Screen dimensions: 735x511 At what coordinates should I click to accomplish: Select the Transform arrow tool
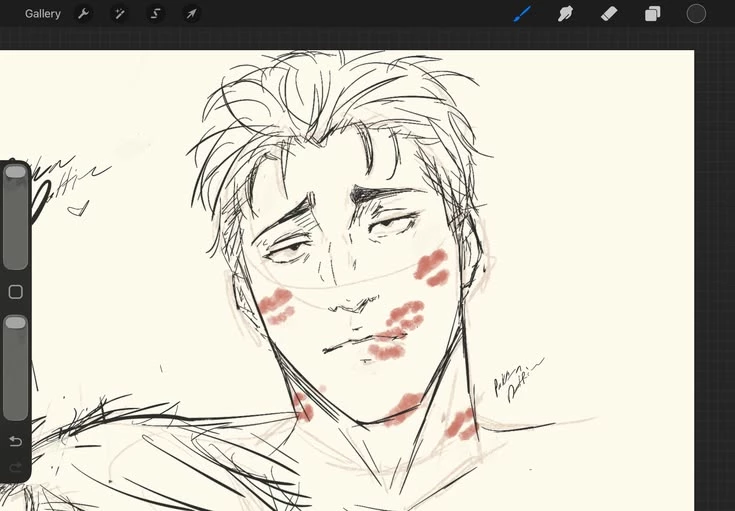pos(191,14)
